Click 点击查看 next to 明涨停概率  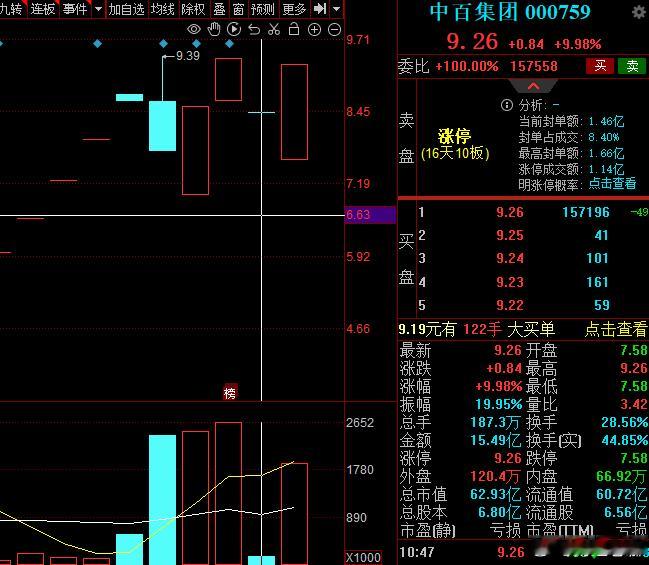pos(612,183)
